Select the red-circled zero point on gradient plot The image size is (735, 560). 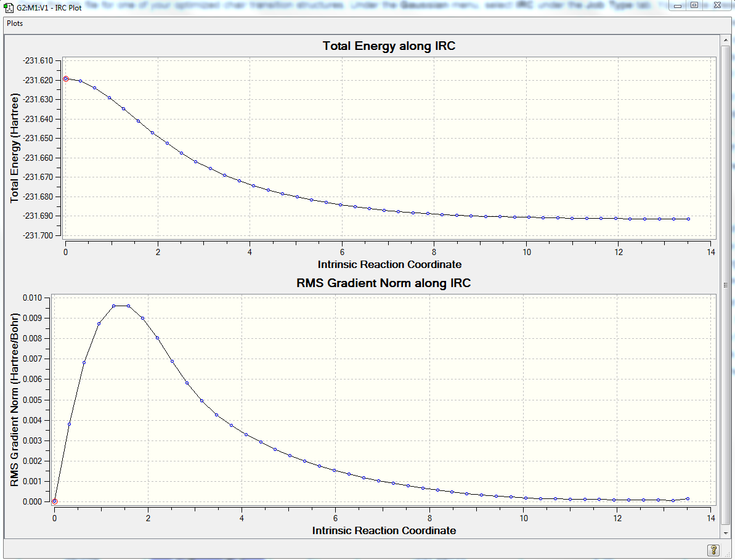pos(55,501)
